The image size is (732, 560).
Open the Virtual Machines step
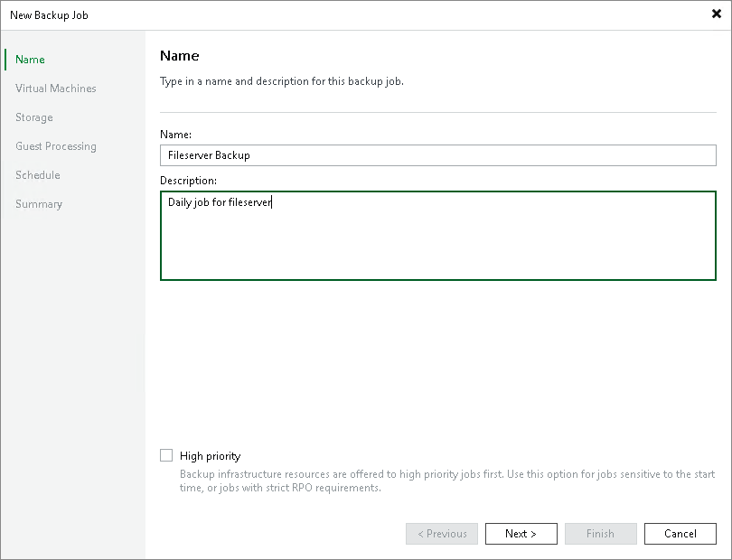56,88
